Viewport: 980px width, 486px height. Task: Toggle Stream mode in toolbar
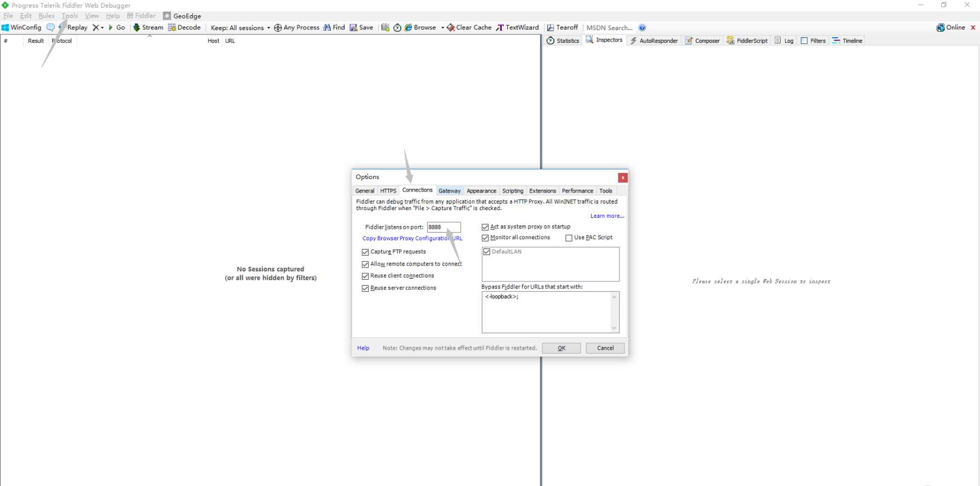148,27
